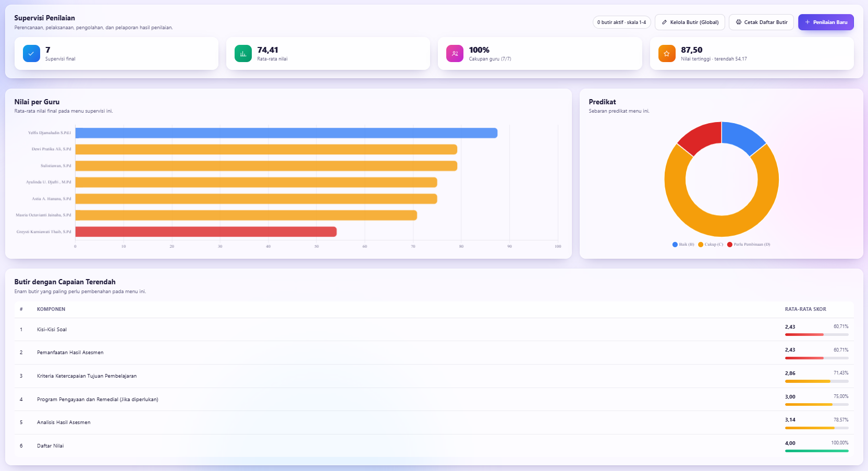Click the pencil icon in Kelola Butir button
The height and width of the screenshot is (471, 868).
(x=664, y=22)
